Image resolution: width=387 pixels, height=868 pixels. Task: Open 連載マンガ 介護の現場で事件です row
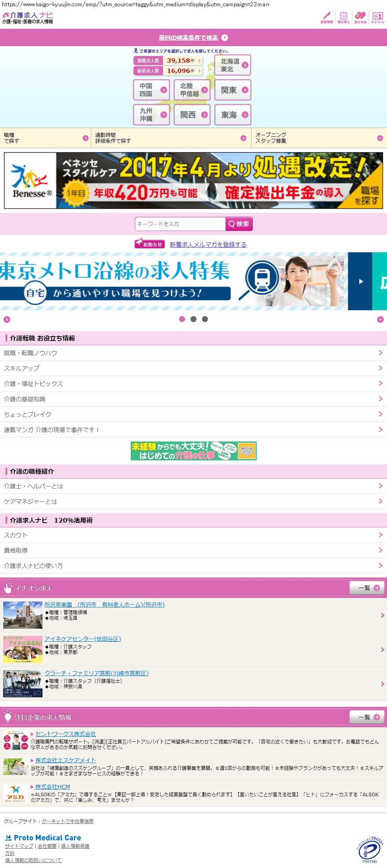pos(193,430)
